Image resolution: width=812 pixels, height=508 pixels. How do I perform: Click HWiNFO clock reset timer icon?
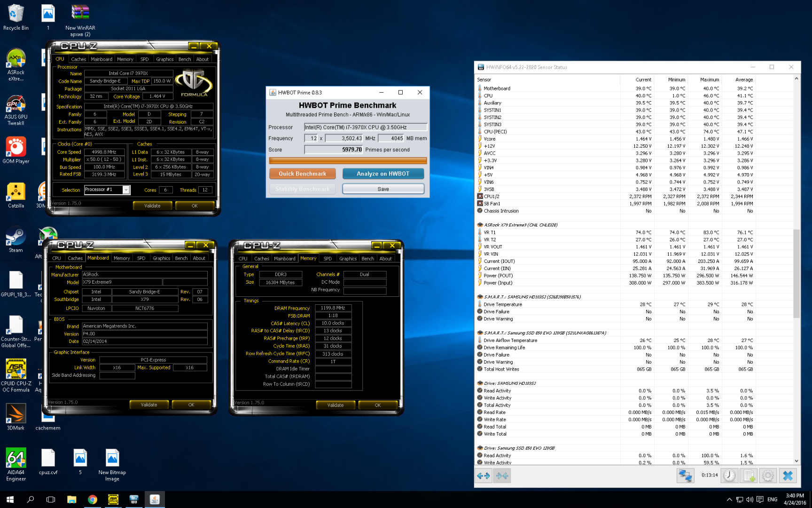click(729, 476)
